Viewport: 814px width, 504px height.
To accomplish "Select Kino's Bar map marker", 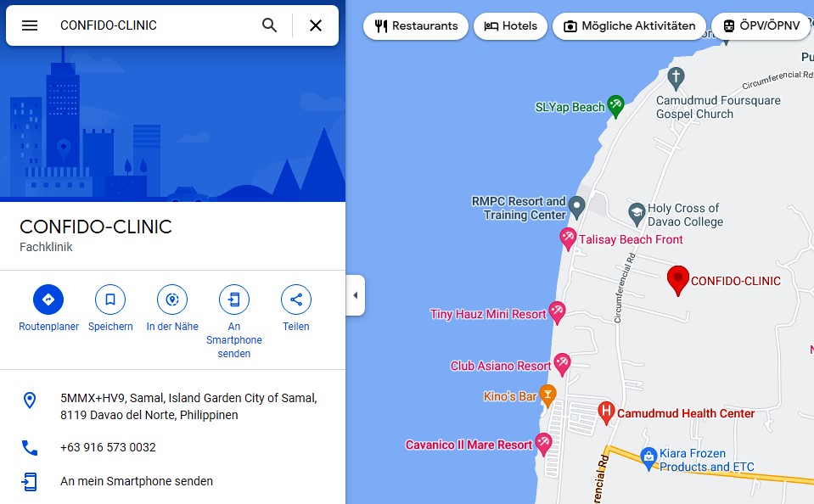I will pyautogui.click(x=547, y=396).
